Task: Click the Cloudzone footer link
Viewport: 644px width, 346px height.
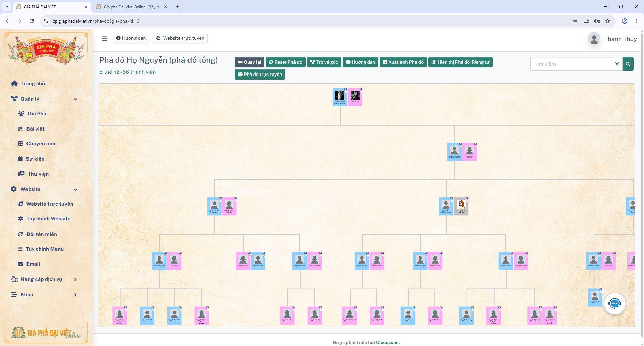Action: (x=387, y=342)
